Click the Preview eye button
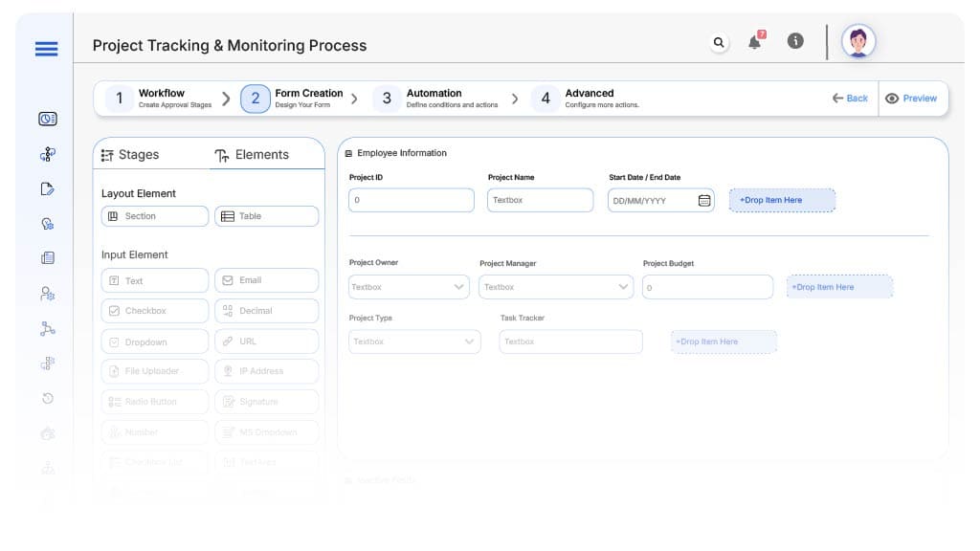 click(x=911, y=99)
